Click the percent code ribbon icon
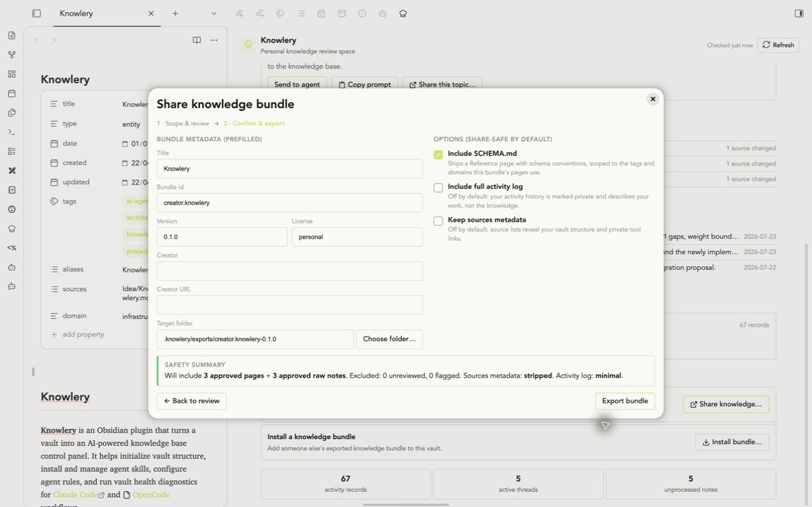 point(12,248)
